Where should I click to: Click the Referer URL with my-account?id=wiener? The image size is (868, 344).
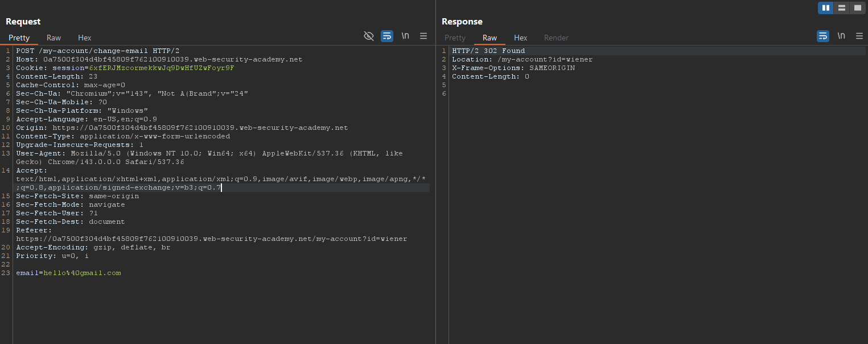click(212, 239)
